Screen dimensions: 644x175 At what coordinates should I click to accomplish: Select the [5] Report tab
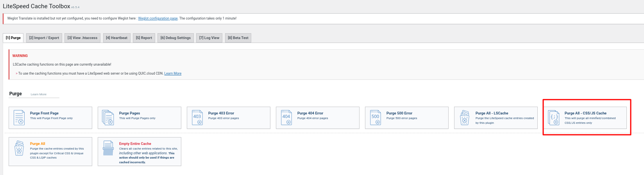pyautogui.click(x=144, y=38)
